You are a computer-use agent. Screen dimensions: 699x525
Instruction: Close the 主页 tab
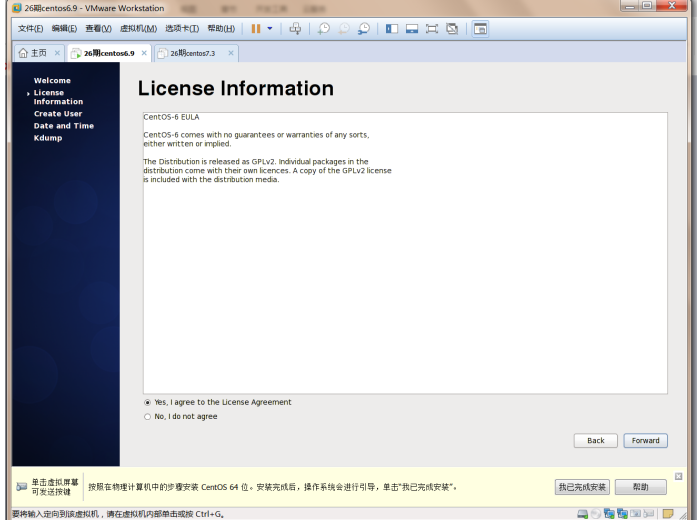click(x=57, y=53)
